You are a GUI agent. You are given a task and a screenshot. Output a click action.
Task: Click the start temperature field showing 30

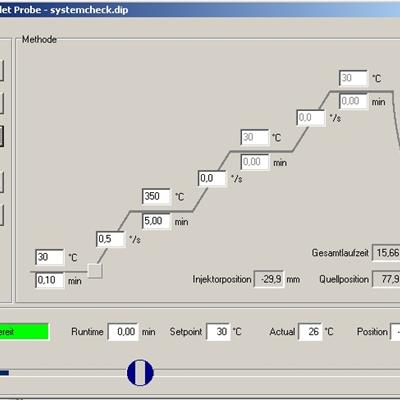[49, 257]
